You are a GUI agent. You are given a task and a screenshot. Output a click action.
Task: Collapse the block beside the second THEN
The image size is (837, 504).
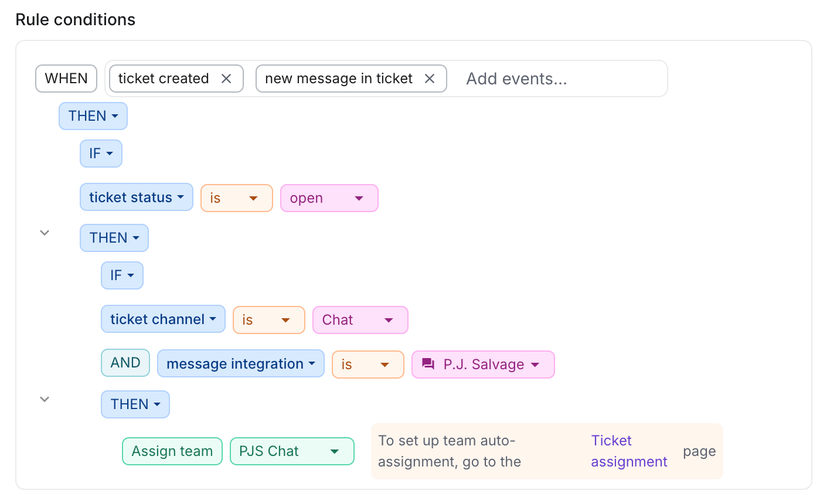[x=45, y=233]
